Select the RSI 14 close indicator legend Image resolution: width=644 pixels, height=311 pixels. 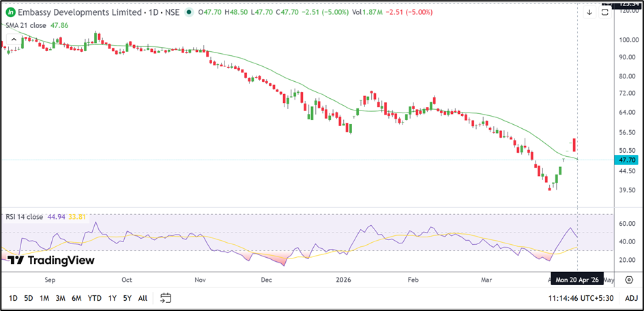tap(25, 216)
